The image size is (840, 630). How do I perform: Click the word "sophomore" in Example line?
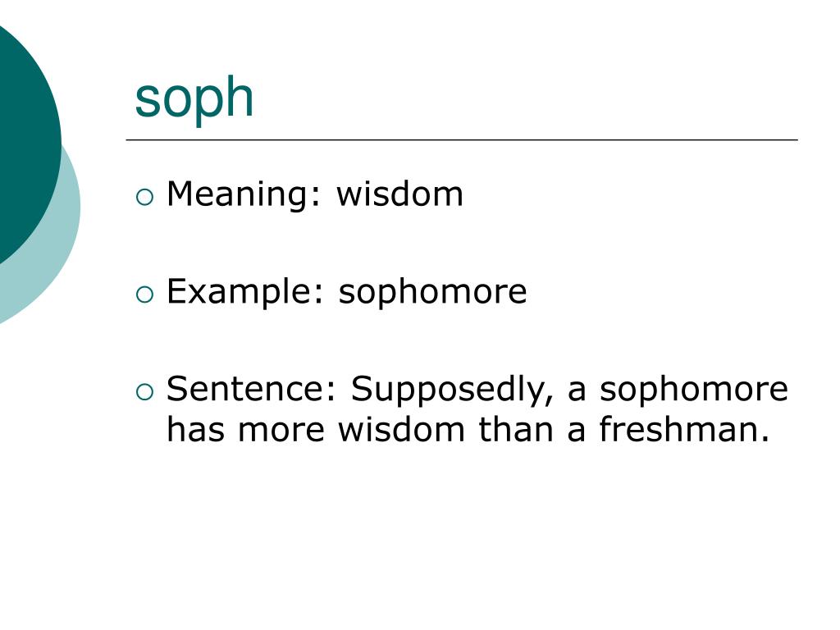coord(433,292)
